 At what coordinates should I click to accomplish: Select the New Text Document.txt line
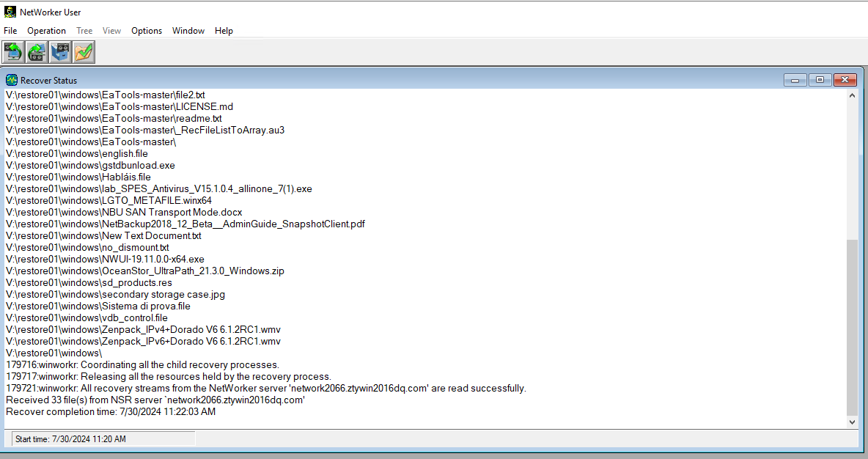pyautogui.click(x=103, y=236)
